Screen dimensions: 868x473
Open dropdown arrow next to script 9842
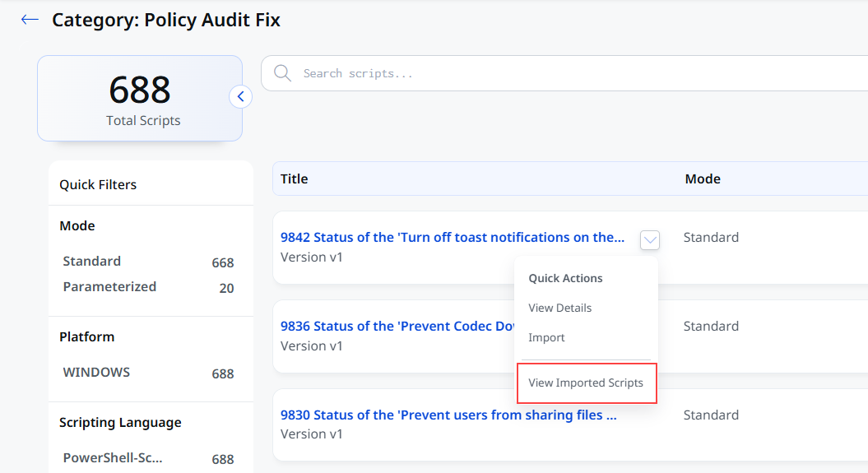pyautogui.click(x=650, y=240)
